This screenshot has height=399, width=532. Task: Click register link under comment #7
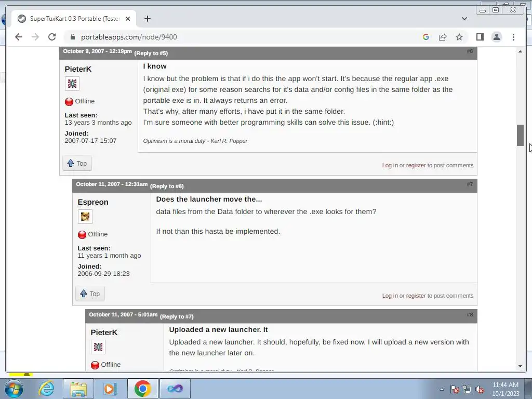click(416, 296)
